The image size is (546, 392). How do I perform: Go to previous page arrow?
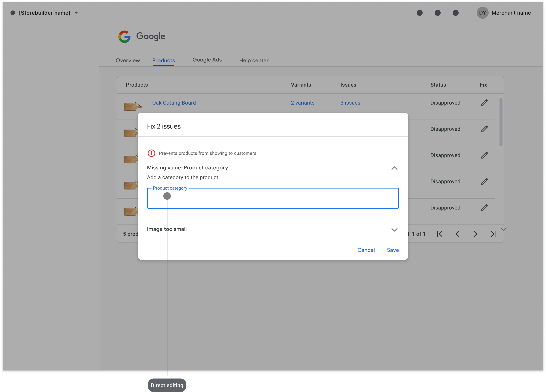[457, 234]
